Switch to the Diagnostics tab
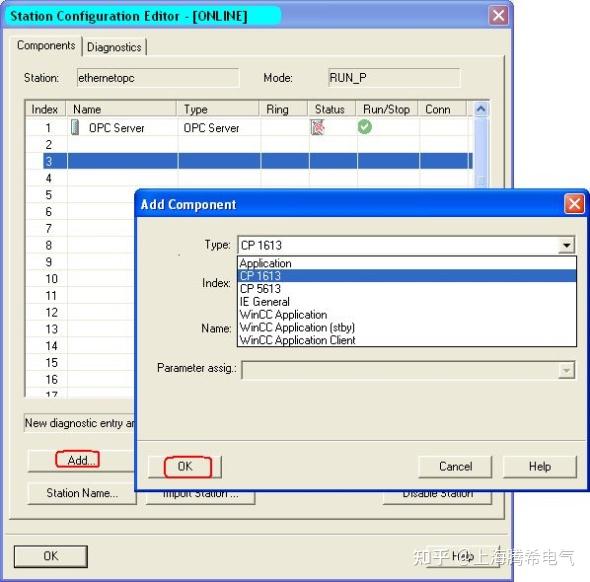This screenshot has height=582, width=590. click(114, 47)
